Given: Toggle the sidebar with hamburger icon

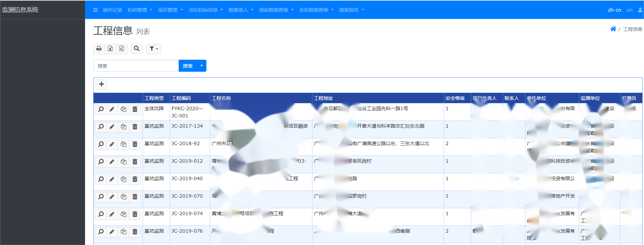Looking at the screenshot, I should coord(95,10).
